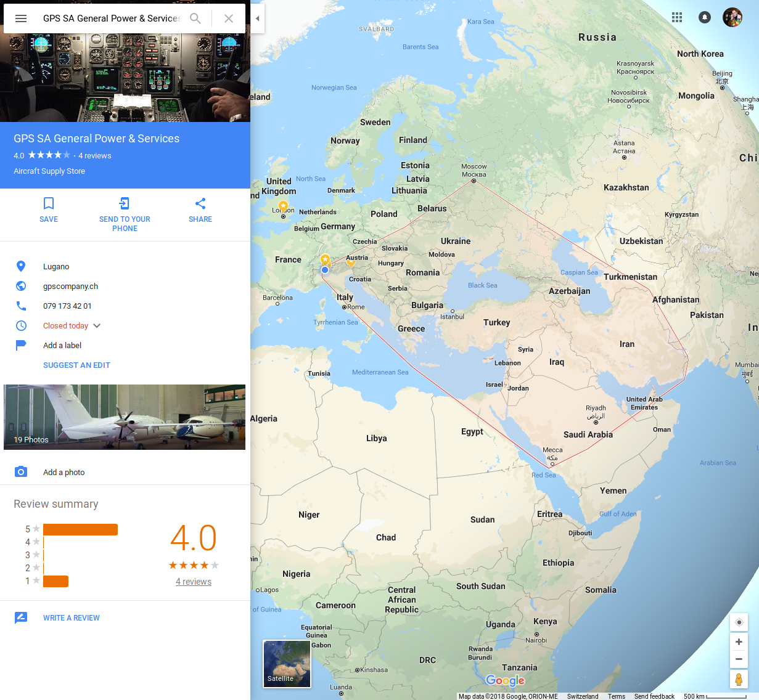The image size is (759, 700).
Task: Click the SAVE label
Action: (49, 219)
